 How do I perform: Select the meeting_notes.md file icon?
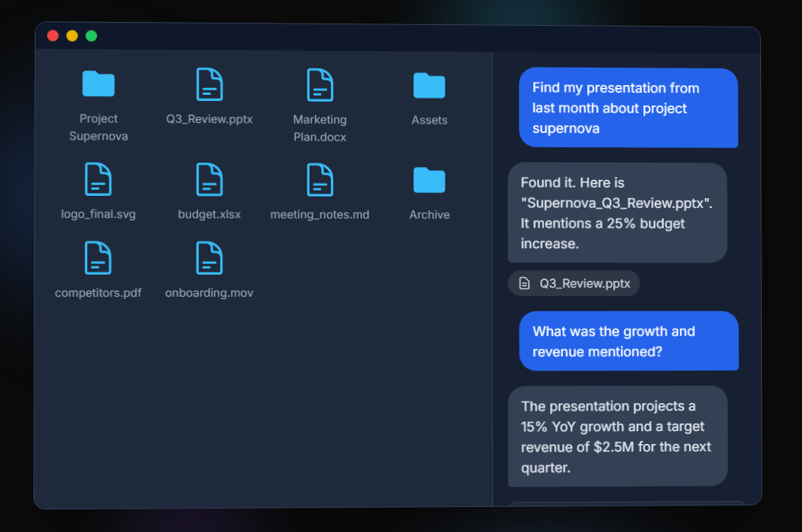click(319, 180)
